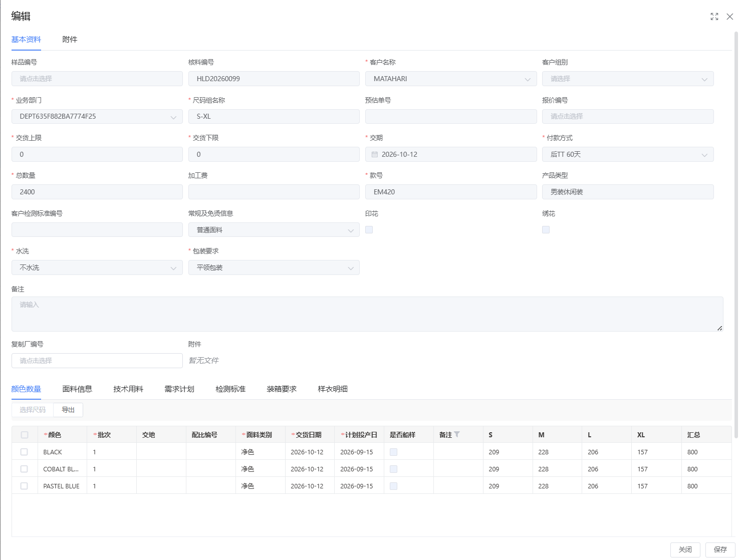Expand the 包装要求 平领包装 dropdown
The image size is (743, 560).
tap(351, 268)
